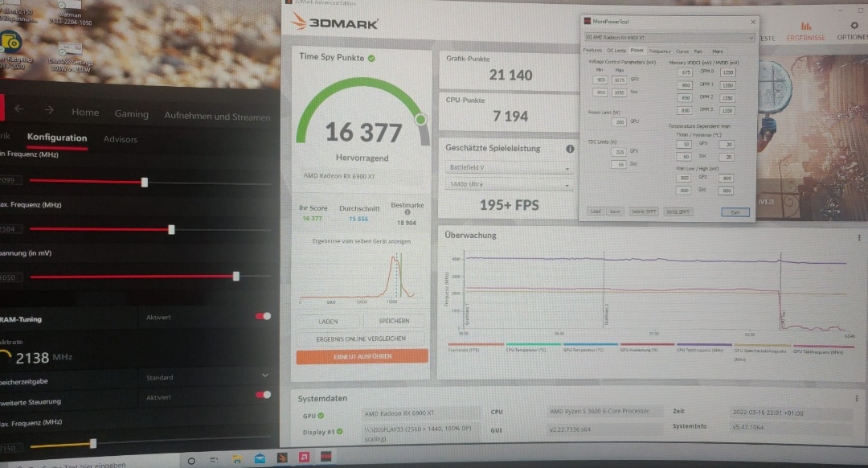Viewport: 868px width, 468px height.
Task: Toggle the VRAM-Tuning switch
Action: 264,316
